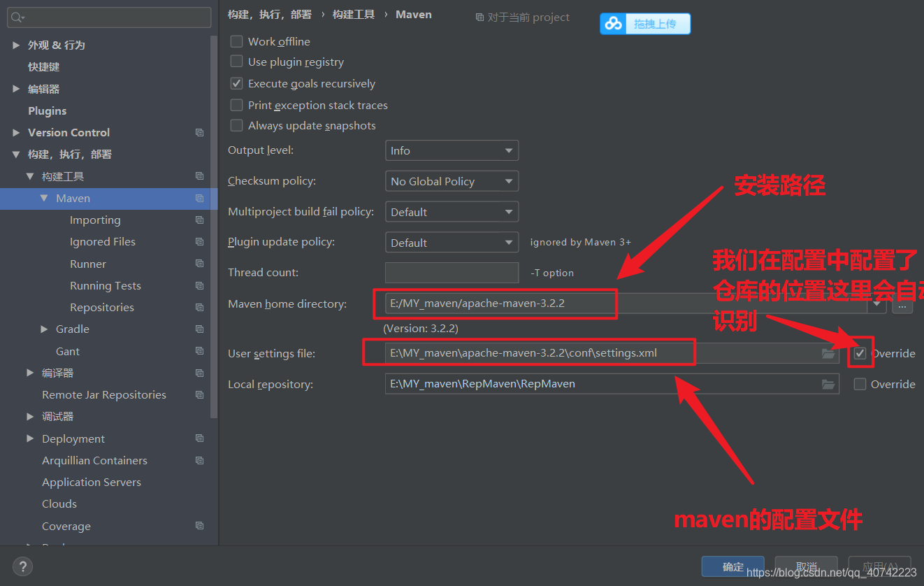Select Clouds in settings tree
The height and width of the screenshot is (586, 924).
(59, 503)
